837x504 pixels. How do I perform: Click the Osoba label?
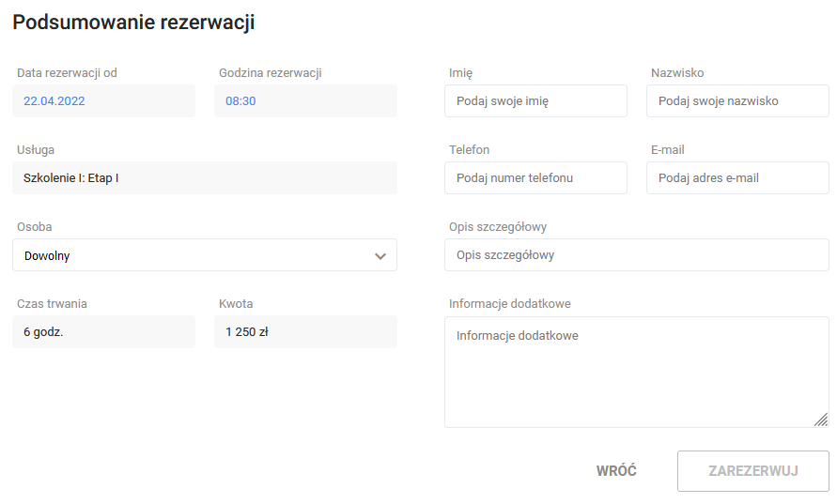pos(34,227)
